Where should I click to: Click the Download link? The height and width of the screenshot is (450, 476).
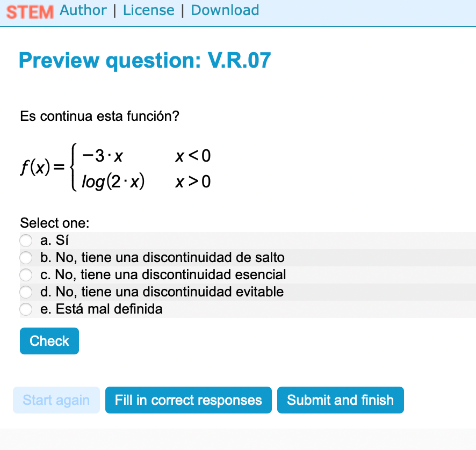(x=225, y=10)
